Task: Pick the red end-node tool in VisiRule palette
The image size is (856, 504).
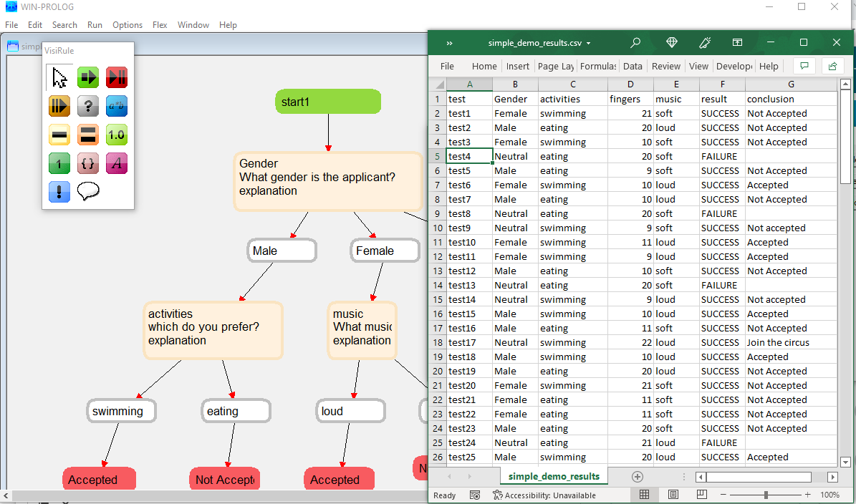Action: (116, 77)
